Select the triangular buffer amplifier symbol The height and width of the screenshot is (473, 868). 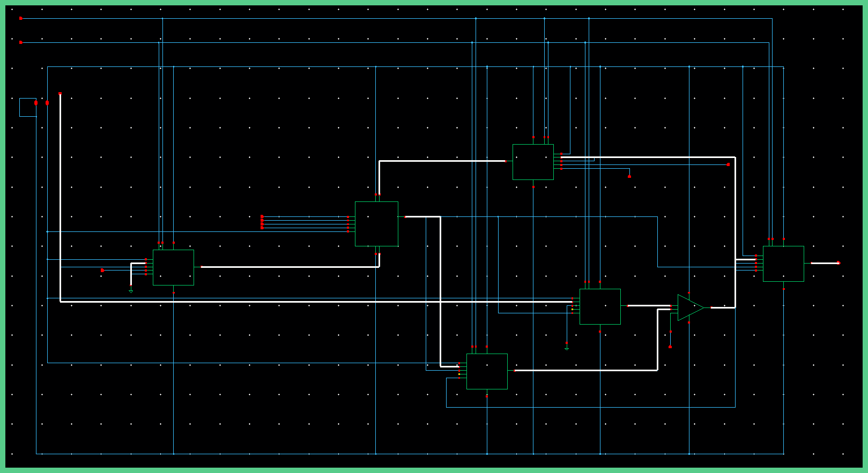(691, 307)
